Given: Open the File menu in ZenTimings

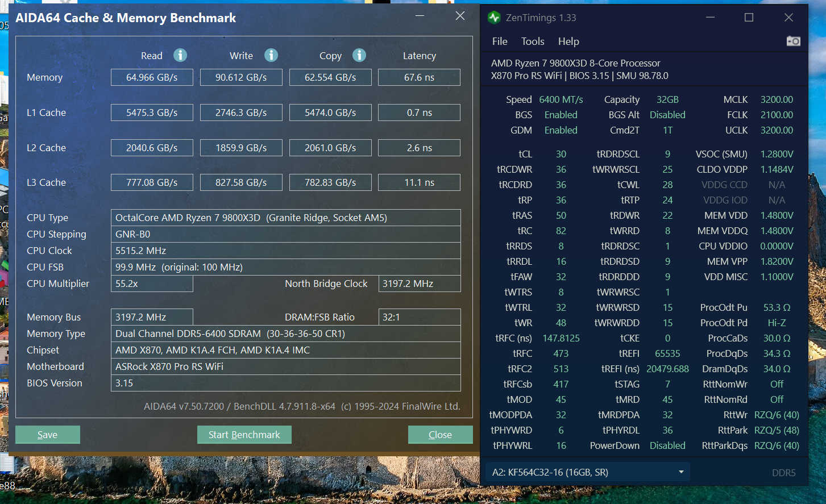Looking at the screenshot, I should point(500,41).
